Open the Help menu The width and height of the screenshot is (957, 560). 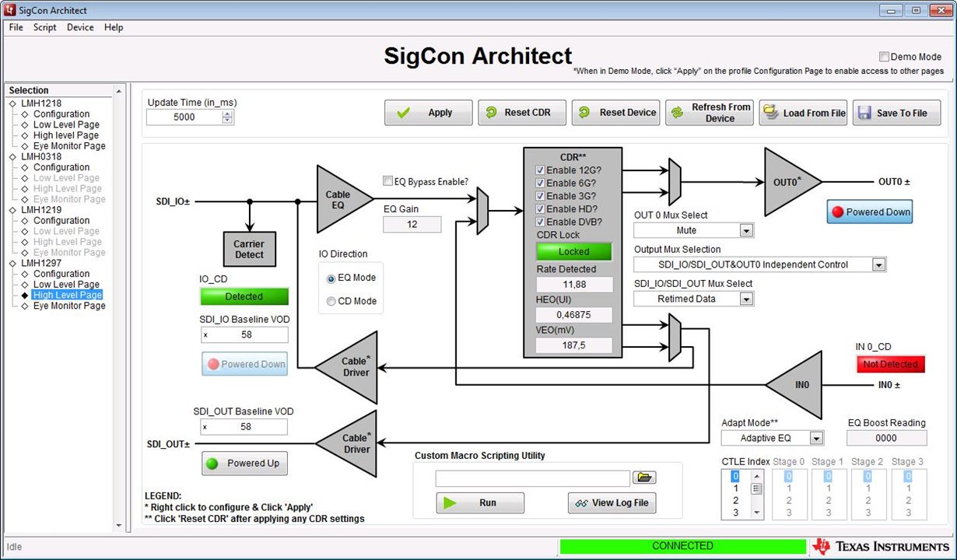[x=114, y=27]
